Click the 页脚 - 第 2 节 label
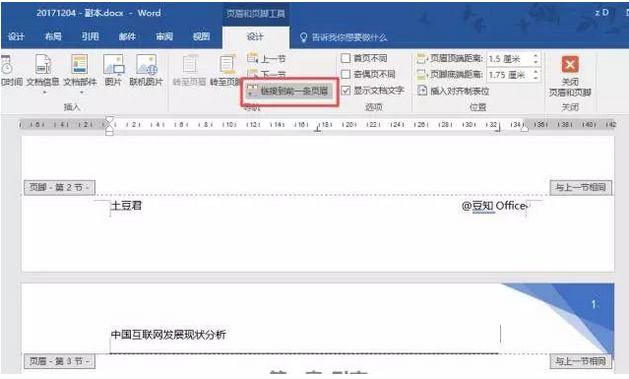The height and width of the screenshot is (379, 629). [x=59, y=187]
